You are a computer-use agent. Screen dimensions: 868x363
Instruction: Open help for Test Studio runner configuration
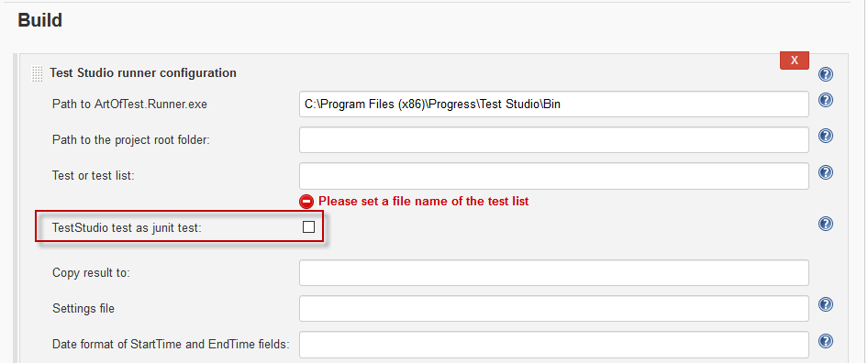click(826, 74)
